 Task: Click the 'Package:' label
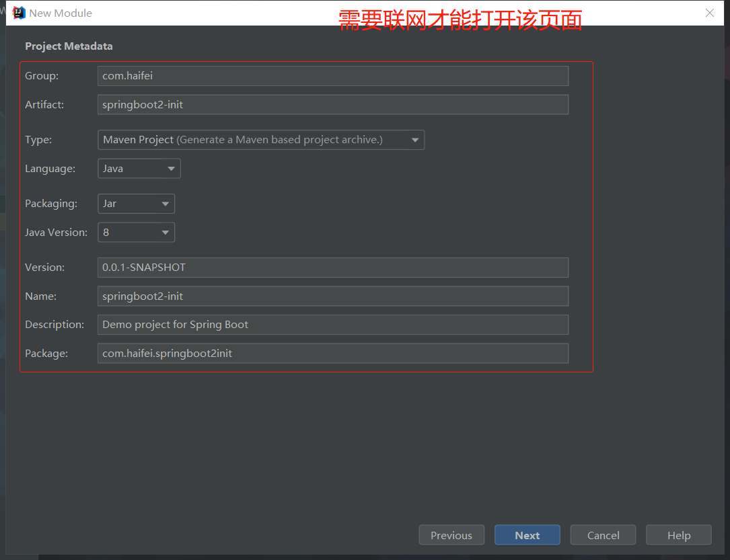[x=46, y=354]
